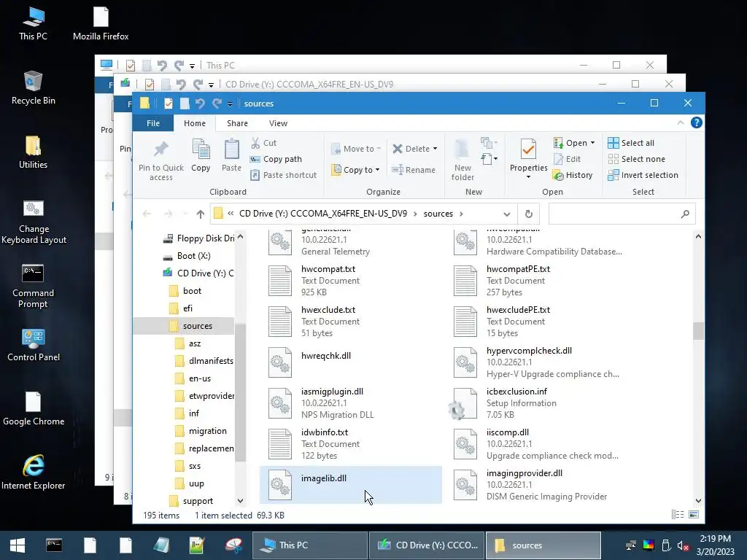
Task: Open file History
Action: (573, 175)
